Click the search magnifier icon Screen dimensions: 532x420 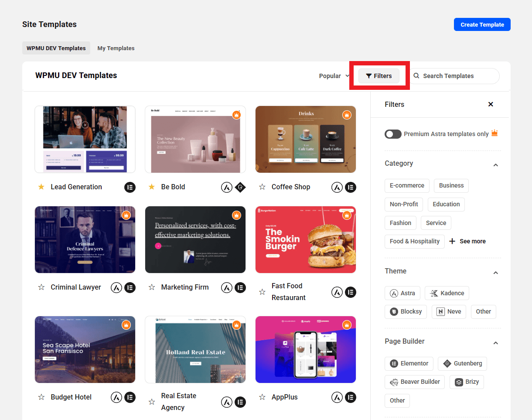point(416,76)
